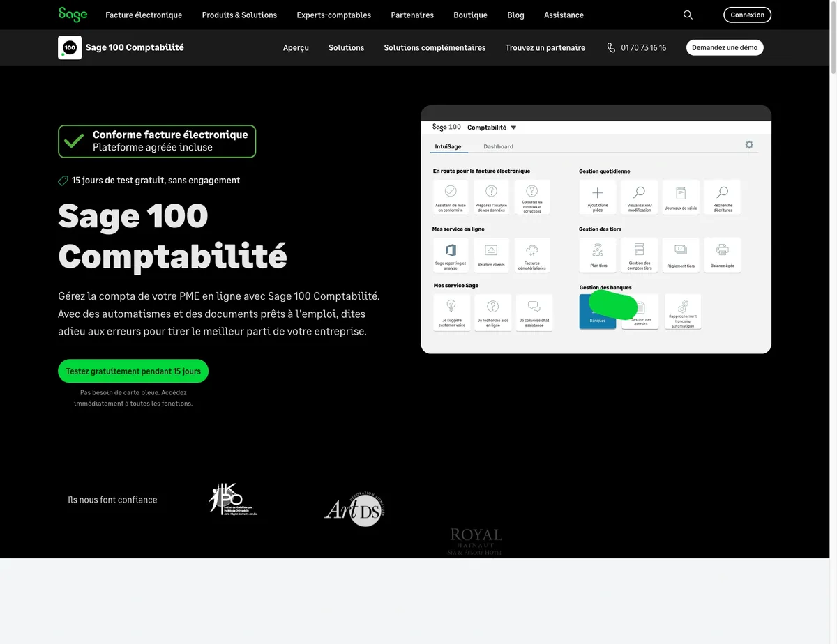The image size is (837, 644).
Task: Click the Ajout d'une pièce plus tile
Action: (x=598, y=197)
